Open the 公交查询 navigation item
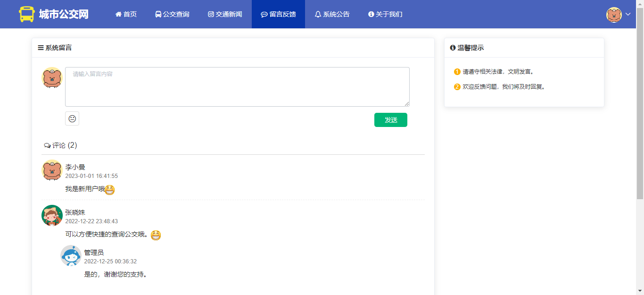The width and height of the screenshot is (644, 295). point(172,14)
